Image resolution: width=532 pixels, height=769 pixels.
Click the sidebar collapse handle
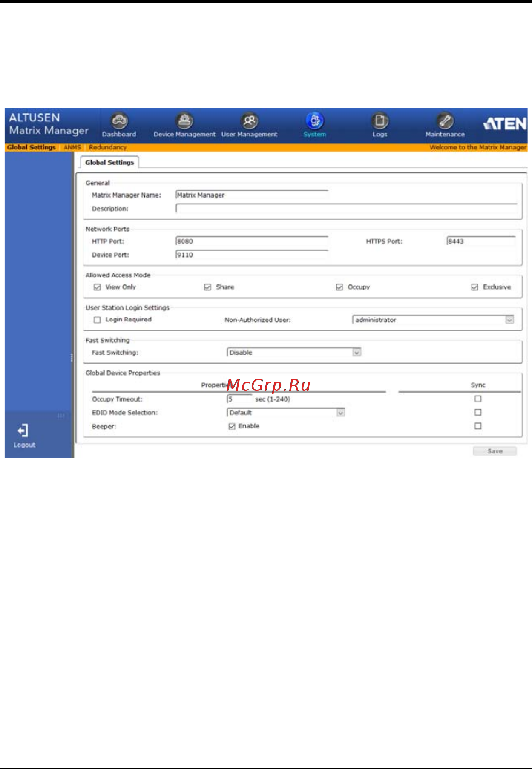[x=72, y=358]
